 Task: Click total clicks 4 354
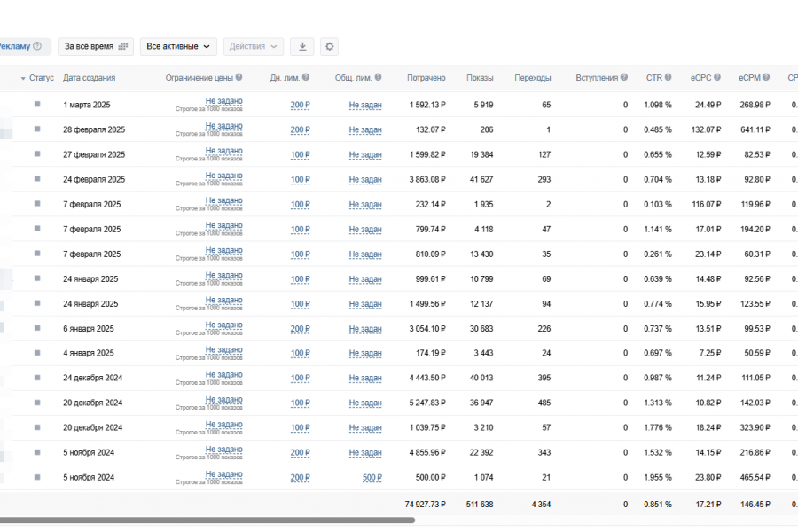click(x=541, y=504)
